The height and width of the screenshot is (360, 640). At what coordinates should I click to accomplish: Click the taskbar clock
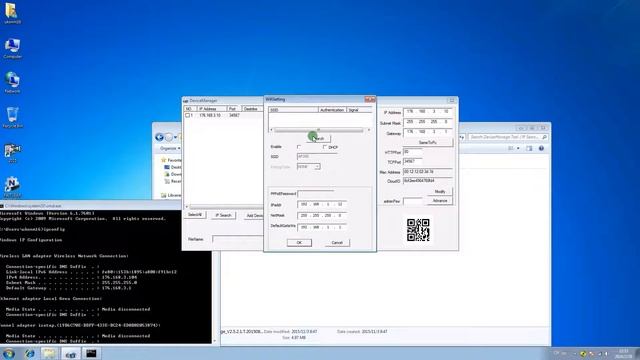[x=624, y=353]
